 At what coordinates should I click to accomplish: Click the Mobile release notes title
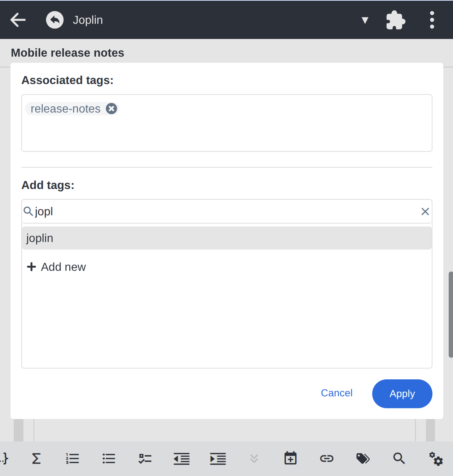tap(67, 53)
